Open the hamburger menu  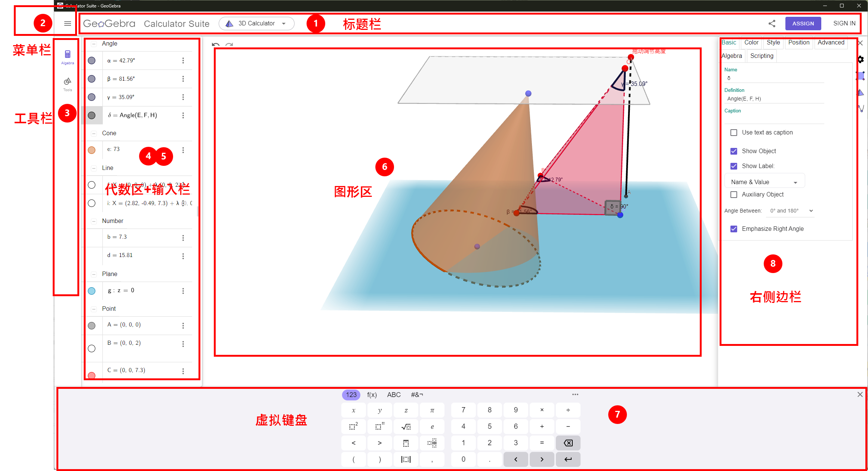pos(67,23)
